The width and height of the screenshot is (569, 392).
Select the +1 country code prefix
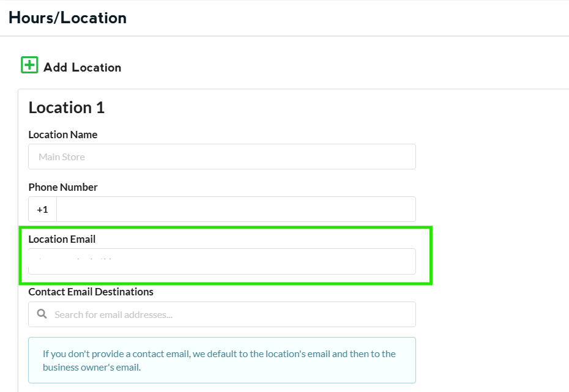tap(42, 209)
